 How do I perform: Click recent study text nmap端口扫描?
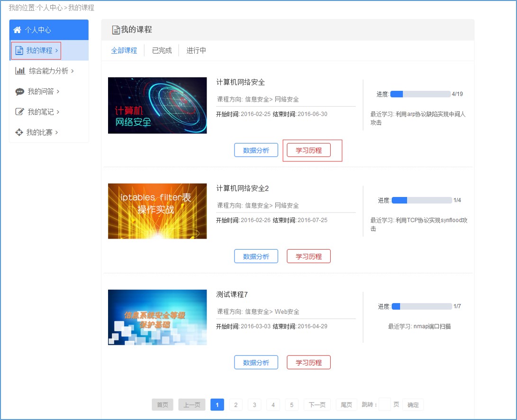[x=432, y=326]
